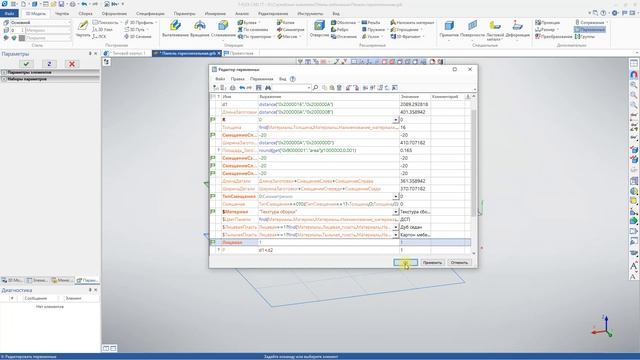Switch to the Чертёж ribbon tab

pos(62,13)
